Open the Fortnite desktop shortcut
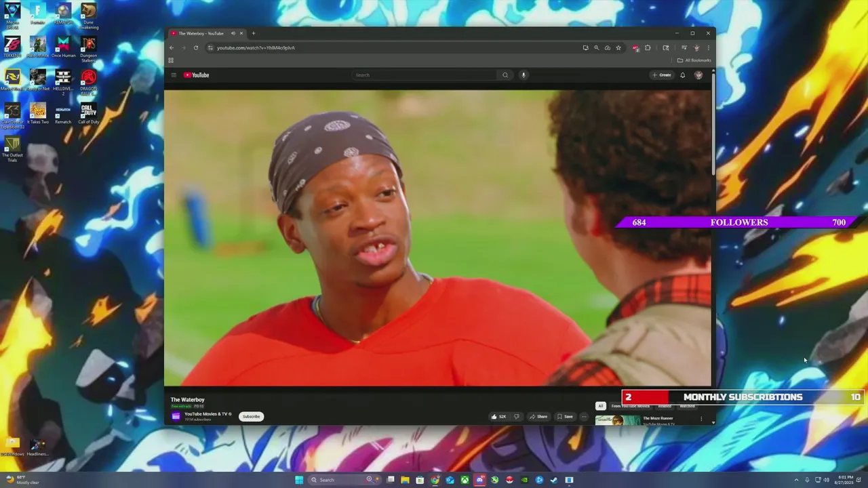 click(x=37, y=14)
